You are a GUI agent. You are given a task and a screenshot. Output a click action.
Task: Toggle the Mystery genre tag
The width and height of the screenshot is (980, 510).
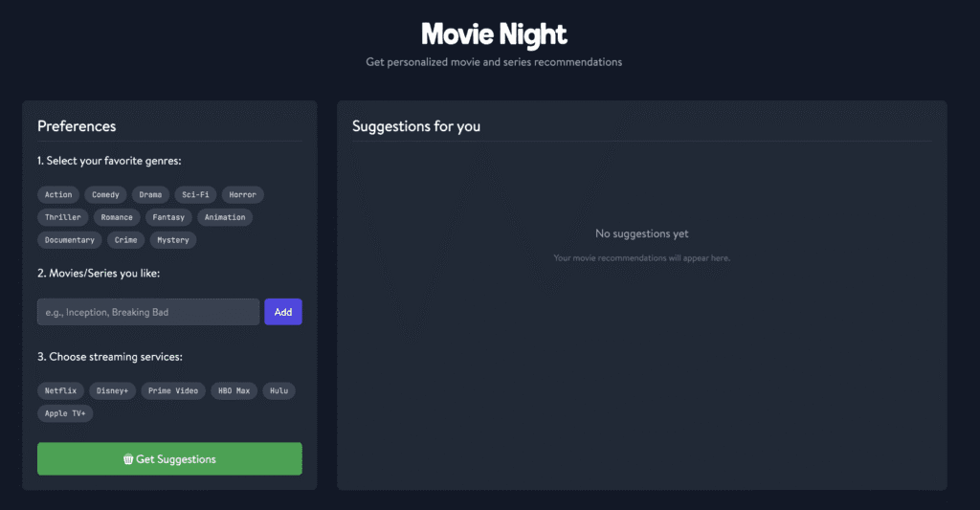(x=173, y=240)
